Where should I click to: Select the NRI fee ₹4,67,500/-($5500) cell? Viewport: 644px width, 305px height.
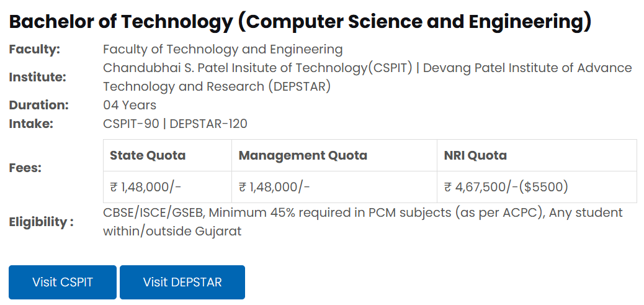(x=506, y=186)
